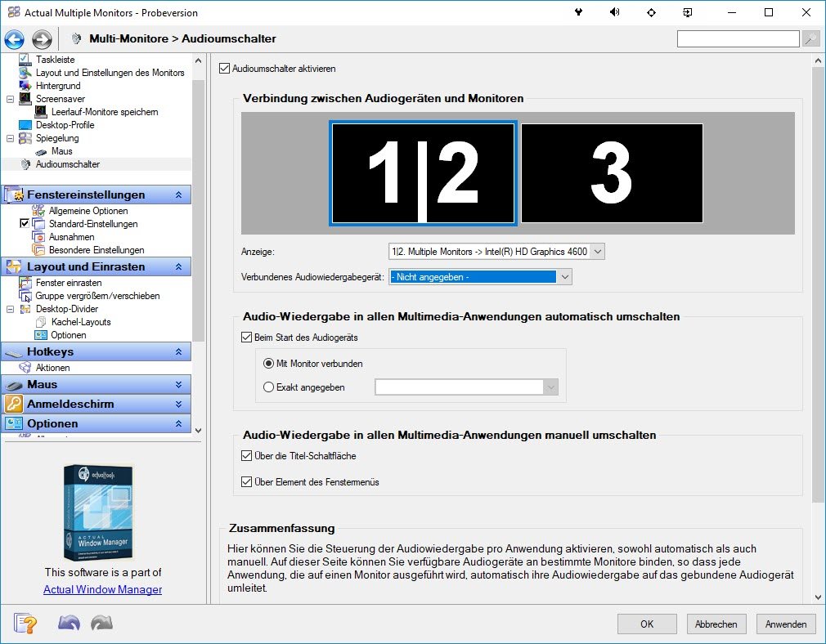Select the monitor 3 preview
The width and height of the screenshot is (826, 644).
[612, 173]
